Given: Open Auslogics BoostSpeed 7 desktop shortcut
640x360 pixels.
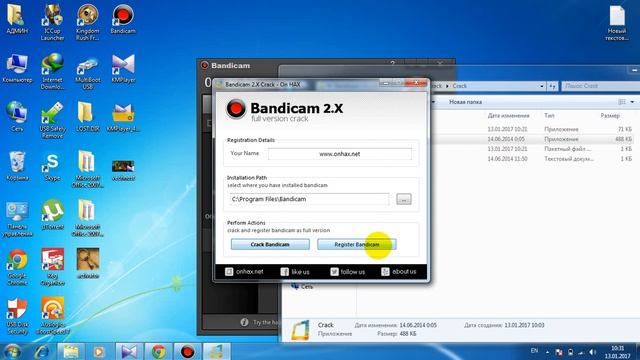Looking at the screenshot, I should [x=52, y=316].
